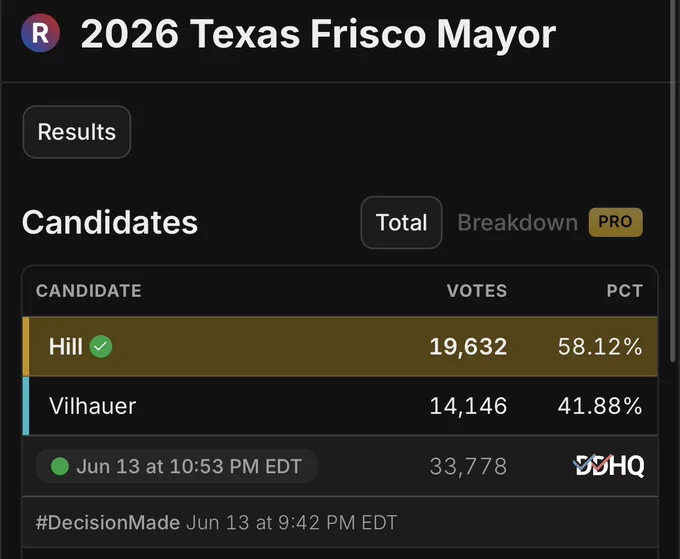Switch to the Breakdown tab
This screenshot has width=680, height=559.
pos(518,222)
